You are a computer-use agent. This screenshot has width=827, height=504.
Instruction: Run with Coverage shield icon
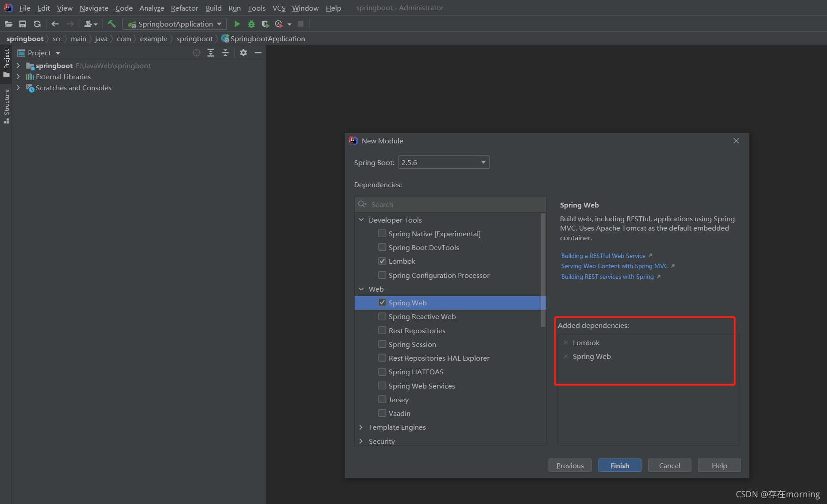pyautogui.click(x=265, y=24)
